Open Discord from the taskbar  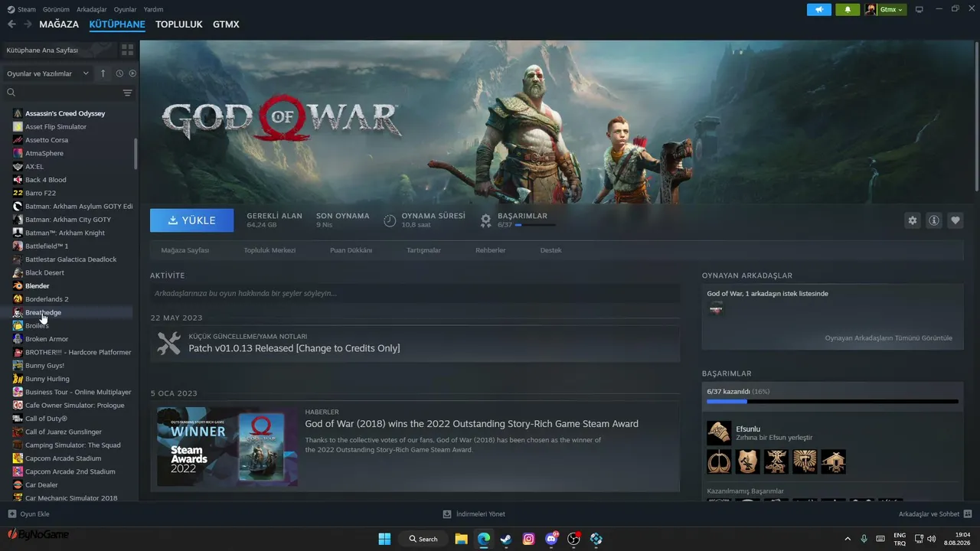tap(551, 539)
